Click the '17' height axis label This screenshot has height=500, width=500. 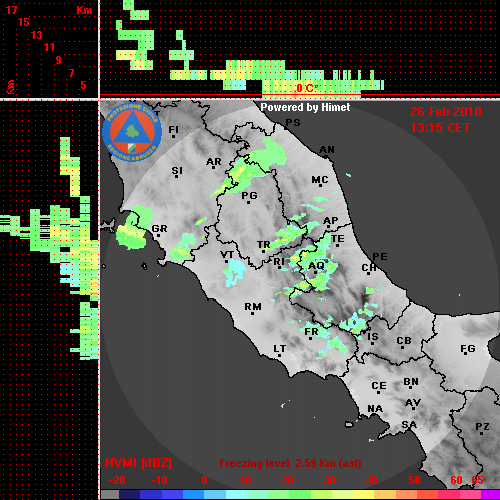(11, 10)
